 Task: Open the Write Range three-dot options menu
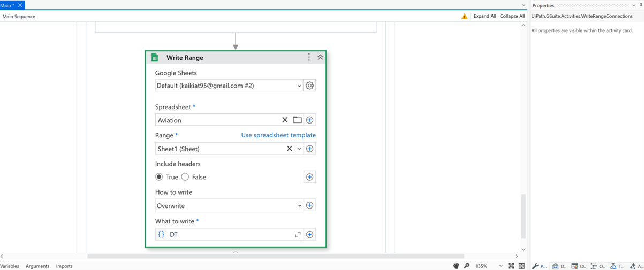tap(309, 57)
